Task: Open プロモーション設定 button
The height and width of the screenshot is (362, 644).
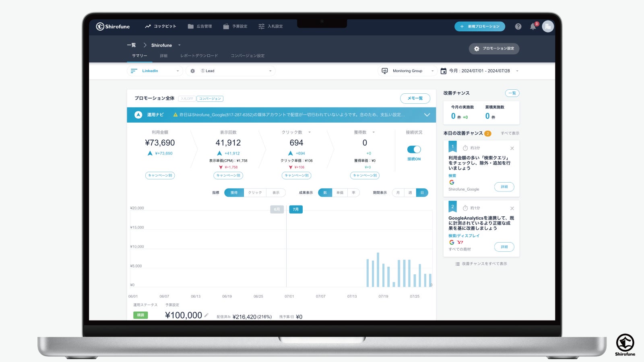Action: tap(494, 49)
